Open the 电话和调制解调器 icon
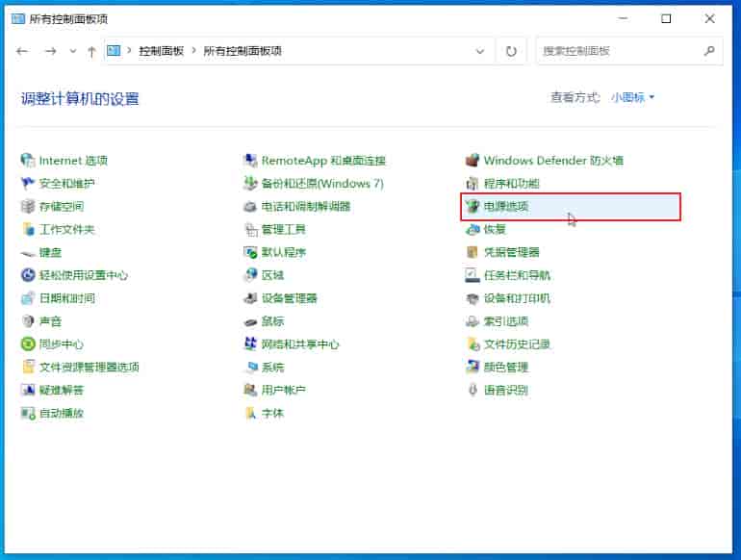741x560 pixels. pos(250,207)
